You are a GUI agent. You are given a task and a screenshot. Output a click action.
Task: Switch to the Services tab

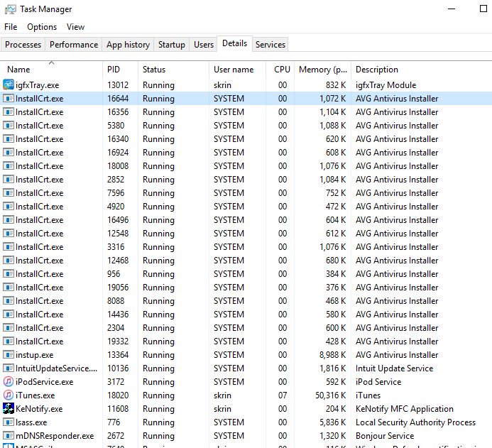(x=270, y=45)
